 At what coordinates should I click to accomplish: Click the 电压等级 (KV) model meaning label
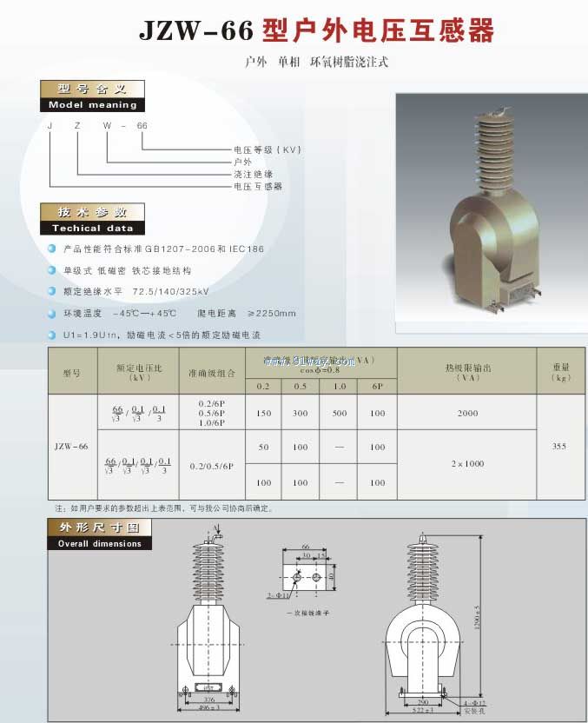(x=268, y=149)
